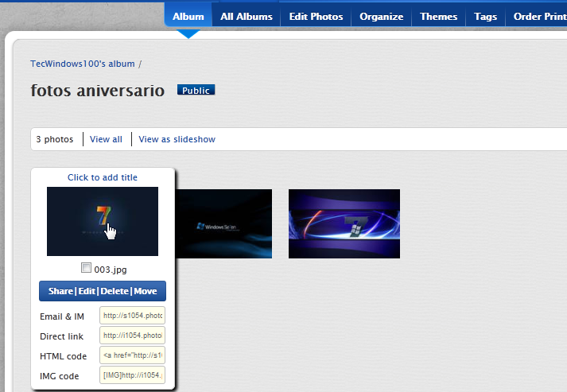Open the Themes tab
Screen dimensions: 567x392
[438, 16]
